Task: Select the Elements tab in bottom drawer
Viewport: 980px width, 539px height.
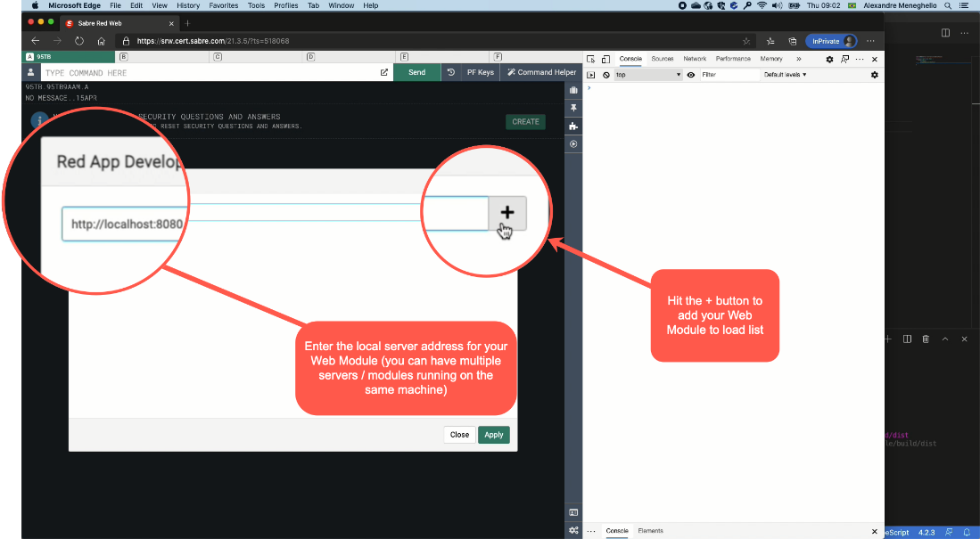Action: tap(650, 531)
